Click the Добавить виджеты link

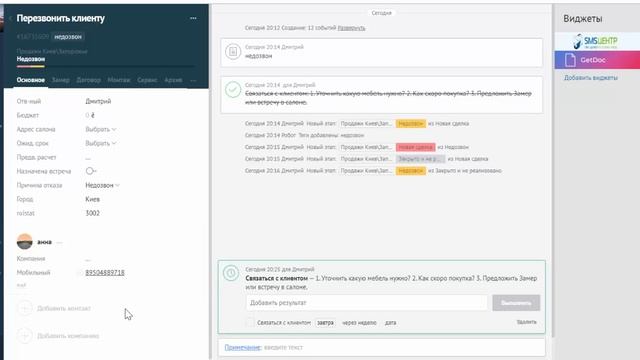(x=591, y=78)
